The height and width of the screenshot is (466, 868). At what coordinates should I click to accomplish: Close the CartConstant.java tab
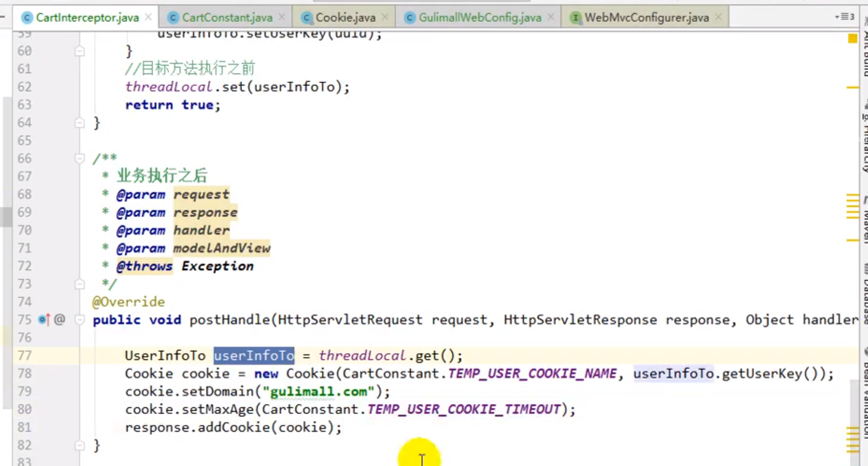pyautogui.click(x=282, y=17)
